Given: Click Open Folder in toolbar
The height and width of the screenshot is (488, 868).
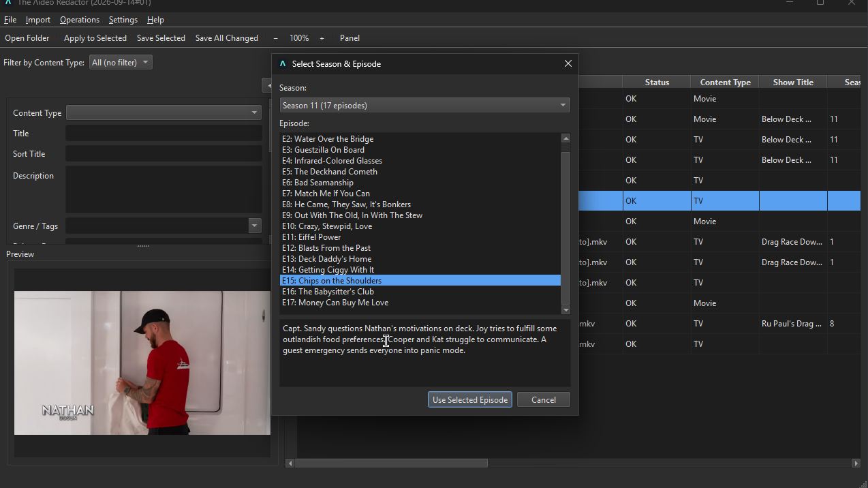Looking at the screenshot, I should (x=27, y=38).
